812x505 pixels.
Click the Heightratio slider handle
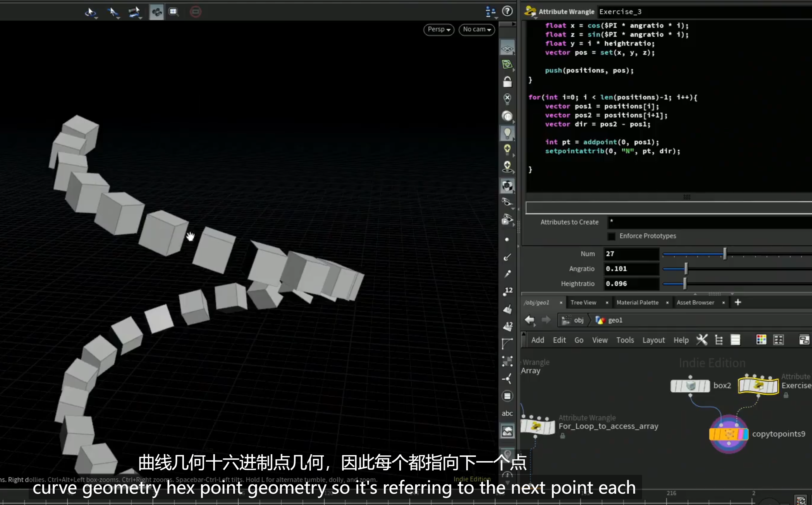click(x=684, y=284)
